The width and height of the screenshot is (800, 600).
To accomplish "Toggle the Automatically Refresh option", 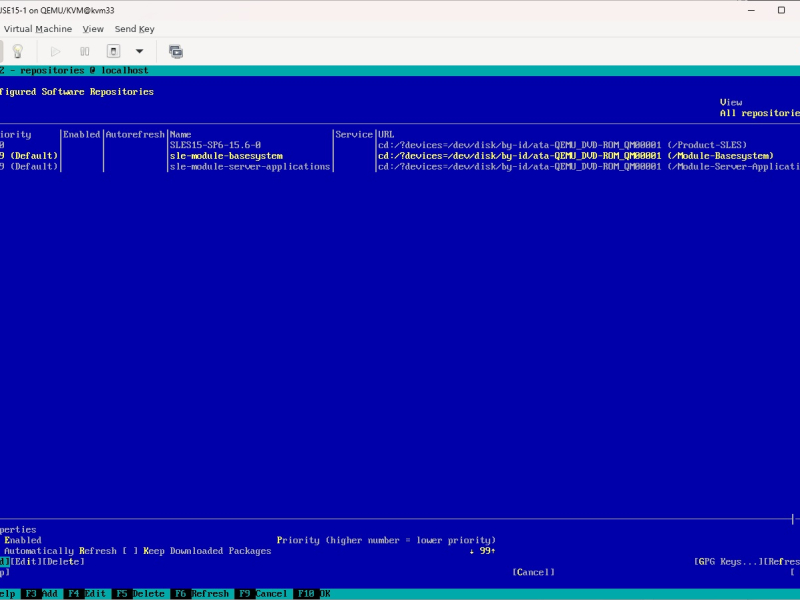I will [x=58, y=551].
